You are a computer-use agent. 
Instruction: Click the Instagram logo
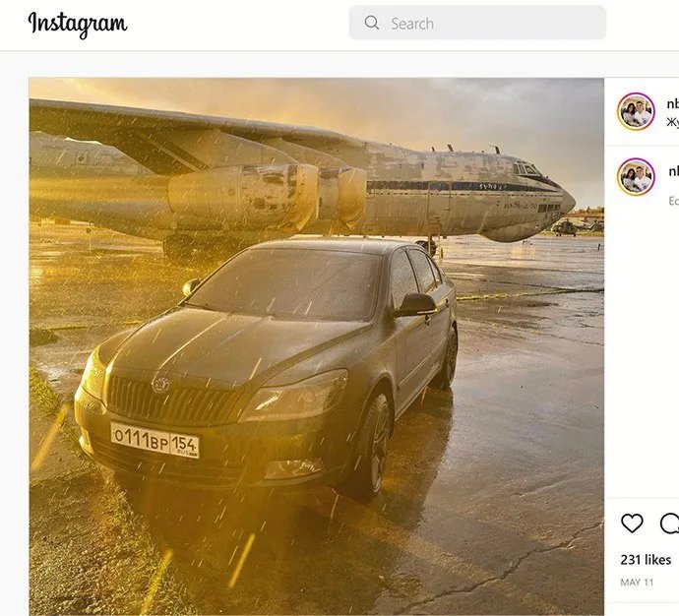click(x=78, y=24)
